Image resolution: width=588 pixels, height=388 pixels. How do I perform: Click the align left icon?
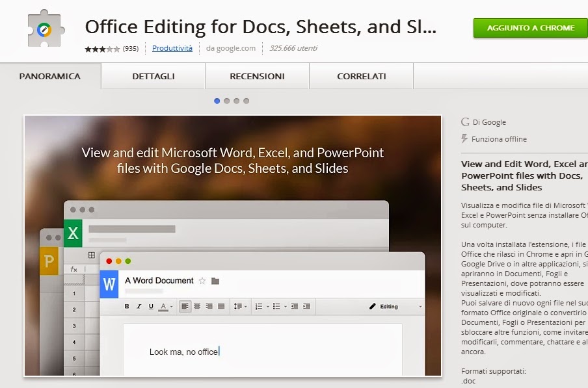click(x=185, y=306)
